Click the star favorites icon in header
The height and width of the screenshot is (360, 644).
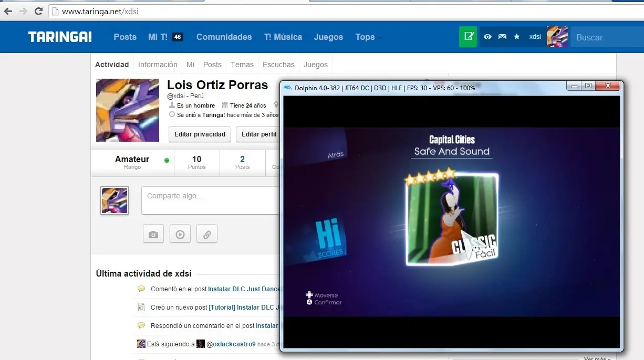coord(516,37)
